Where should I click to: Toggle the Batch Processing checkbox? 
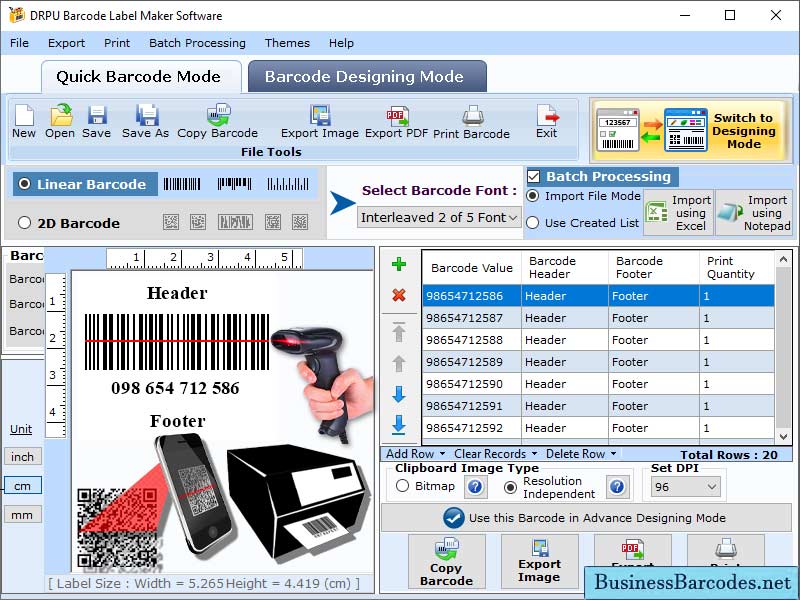coord(534,177)
